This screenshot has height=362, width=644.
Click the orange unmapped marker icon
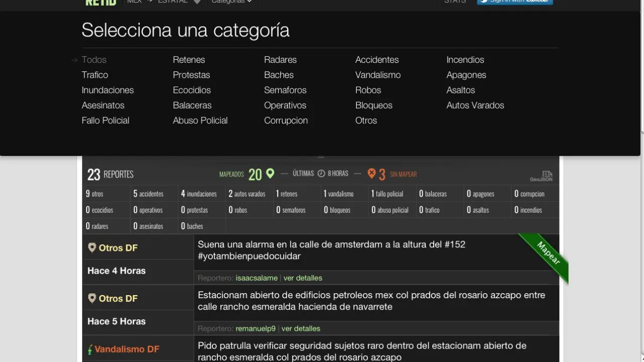point(371,173)
